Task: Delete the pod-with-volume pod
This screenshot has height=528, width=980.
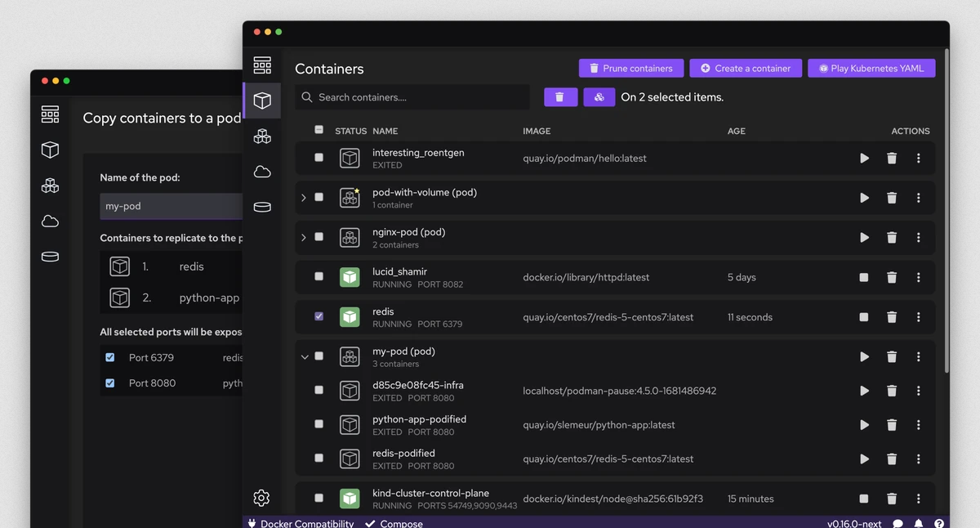Action: [x=892, y=198]
